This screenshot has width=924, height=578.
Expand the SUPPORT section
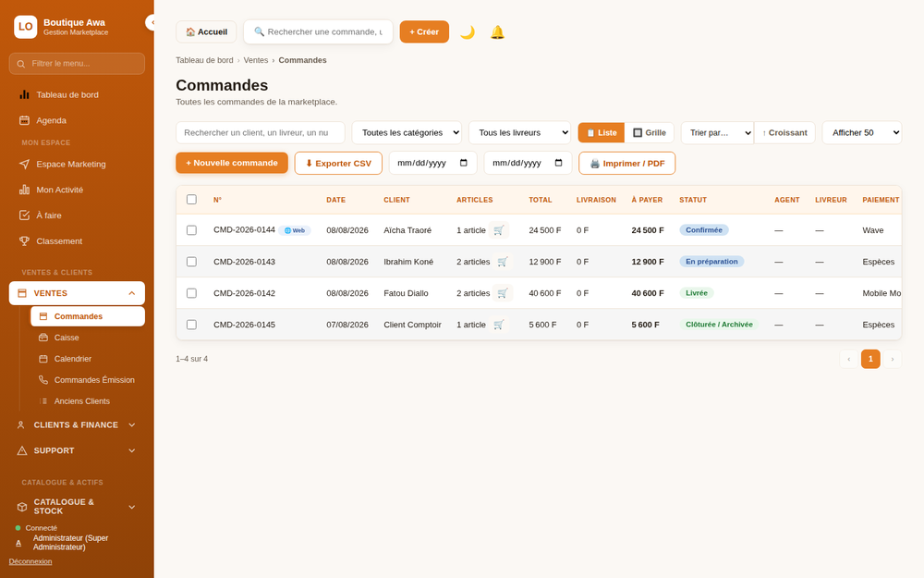coord(77,450)
